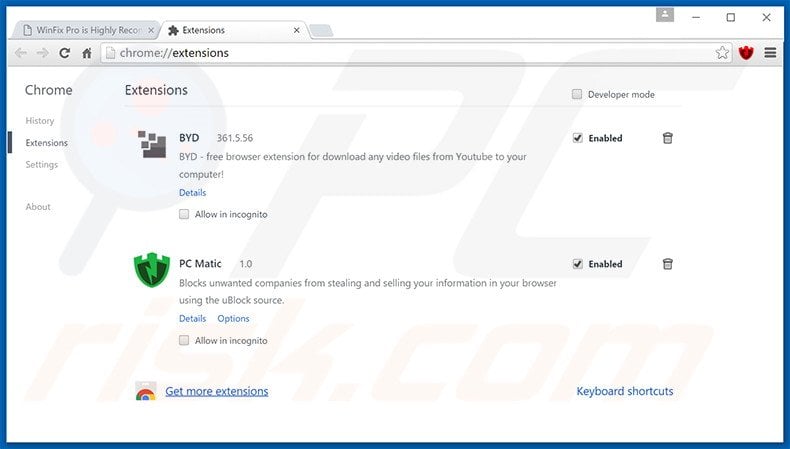Close the Extensions tab
The height and width of the screenshot is (449, 790).
pyautogui.click(x=297, y=30)
